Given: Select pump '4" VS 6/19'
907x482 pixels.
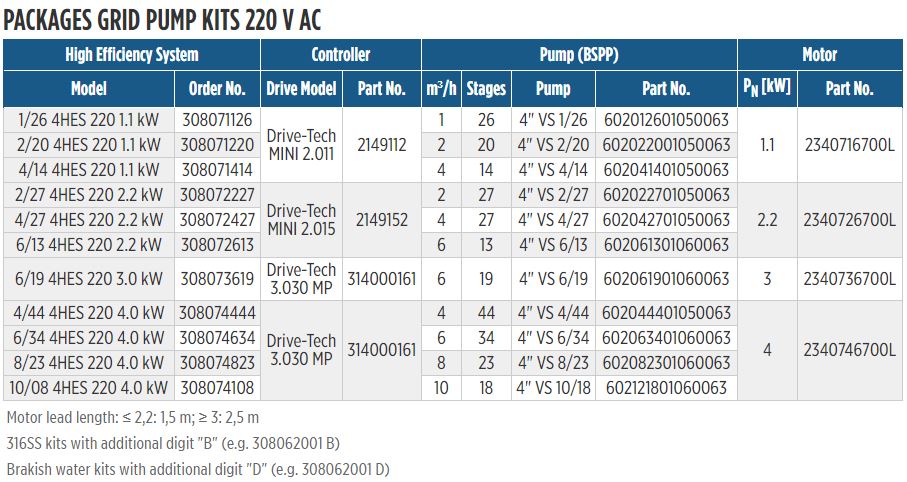Looking at the screenshot, I should click(553, 279).
